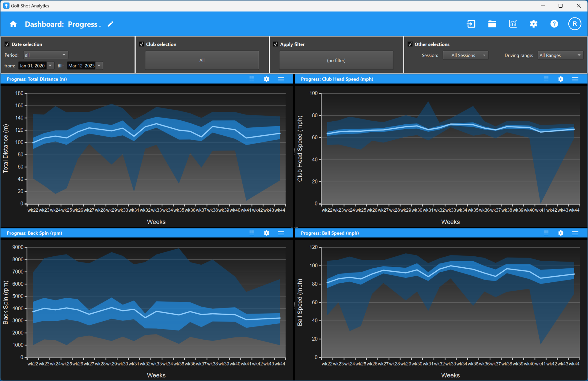The width and height of the screenshot is (588, 381).
Task: Open the hamburger menu on Back Spin chart
Action: (x=281, y=233)
